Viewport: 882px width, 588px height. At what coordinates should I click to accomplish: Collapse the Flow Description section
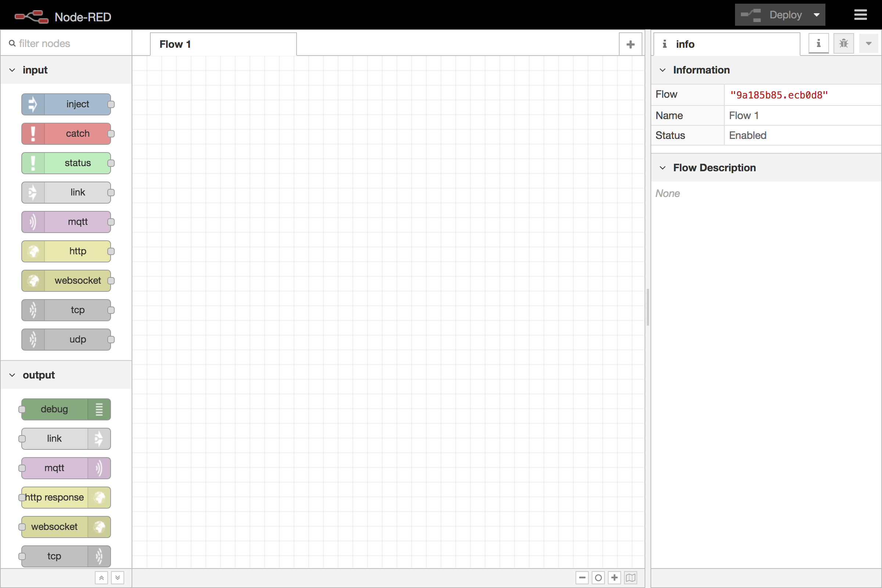coord(663,168)
